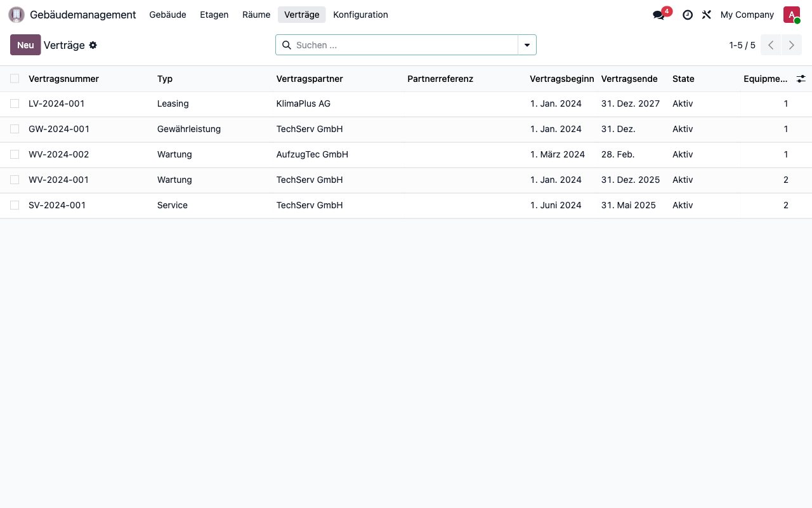Click the 31. Mai 2025 end date
This screenshot has width=812, height=508.
pos(629,205)
